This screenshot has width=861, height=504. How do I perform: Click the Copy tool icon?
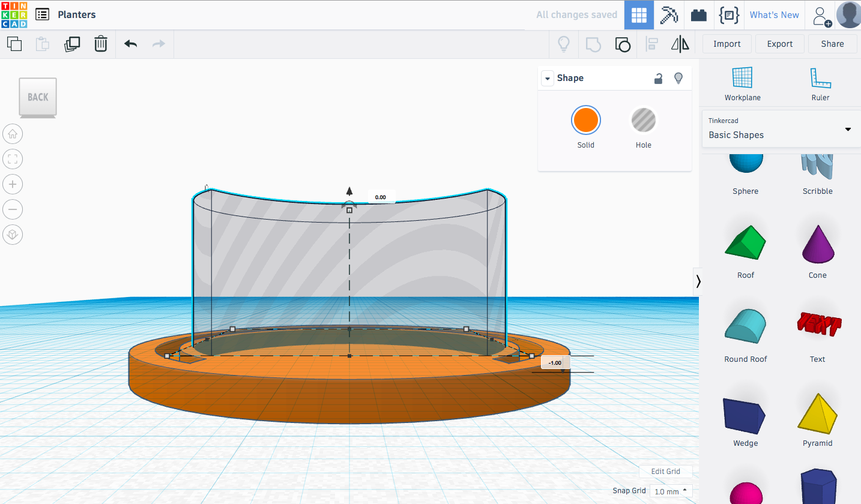(x=14, y=44)
